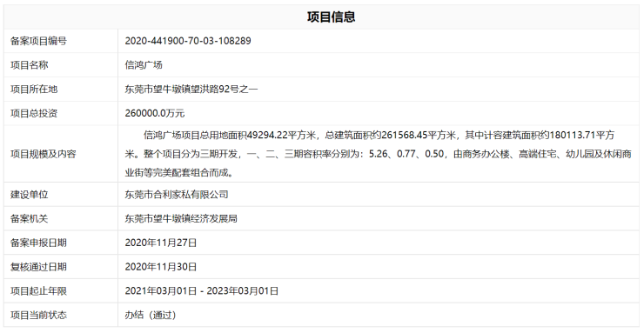Click 东莞市望牛墩镇经济发展局 value
644x333 pixels.
coord(181,218)
